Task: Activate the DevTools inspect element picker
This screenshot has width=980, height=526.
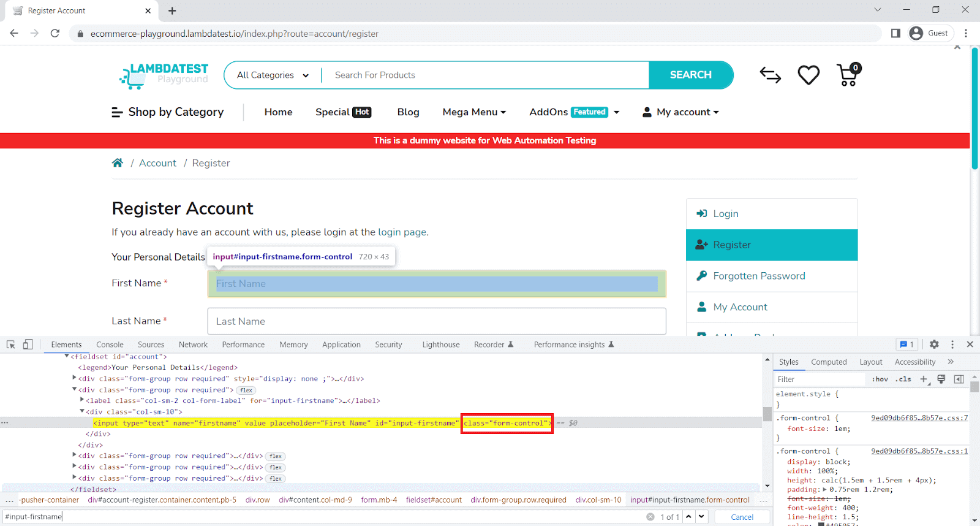Action: 10,345
